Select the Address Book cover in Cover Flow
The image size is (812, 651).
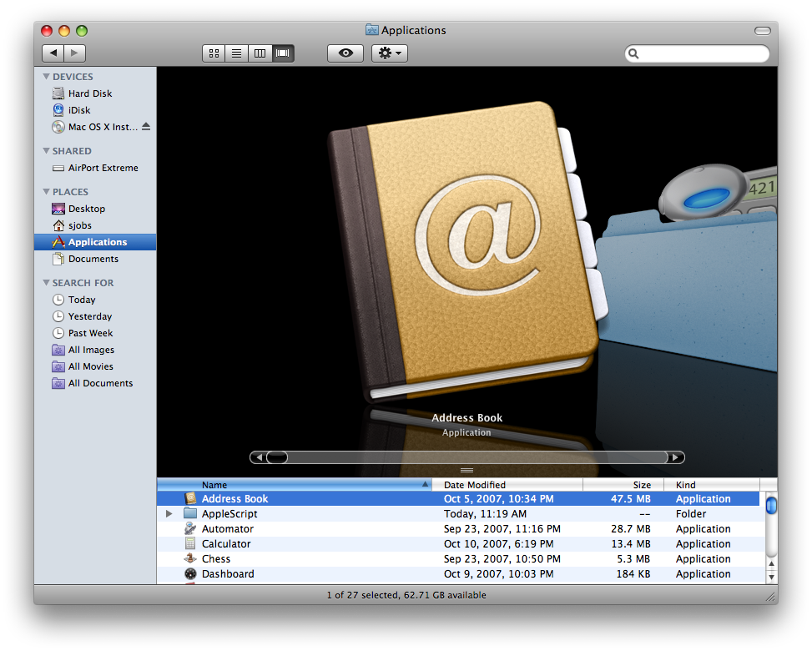466,251
